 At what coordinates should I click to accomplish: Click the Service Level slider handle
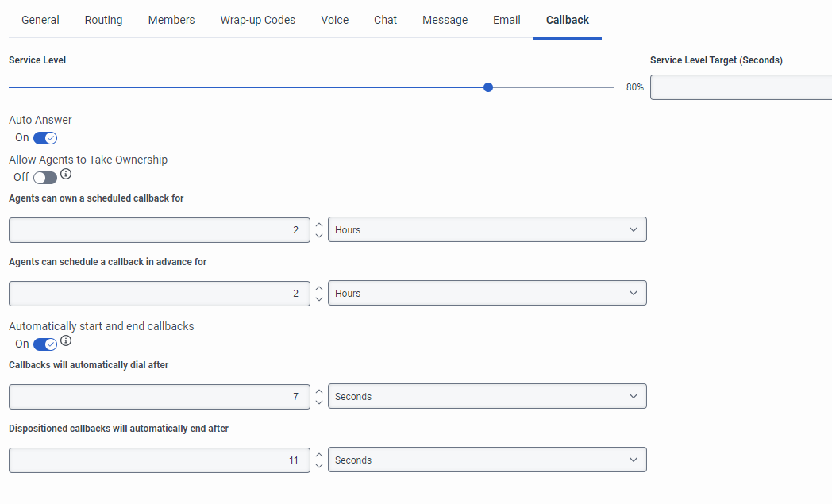click(488, 87)
